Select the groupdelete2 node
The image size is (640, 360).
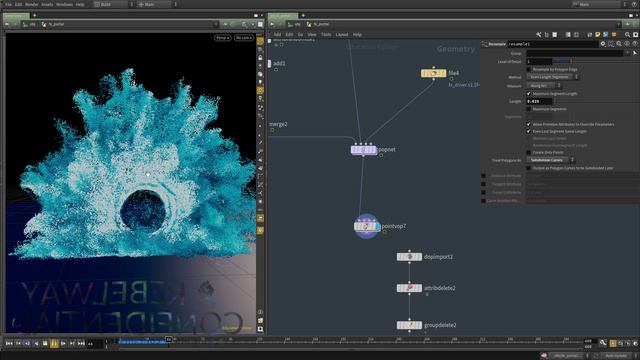coord(409,325)
